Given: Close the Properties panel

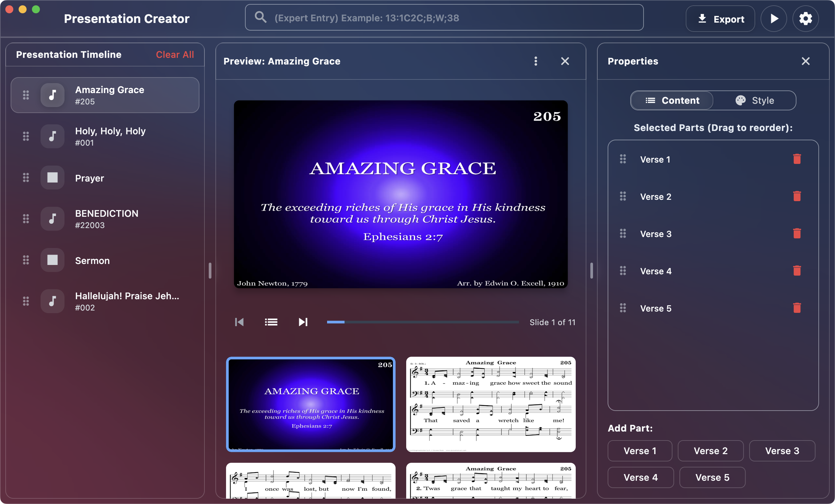Looking at the screenshot, I should pyautogui.click(x=806, y=62).
